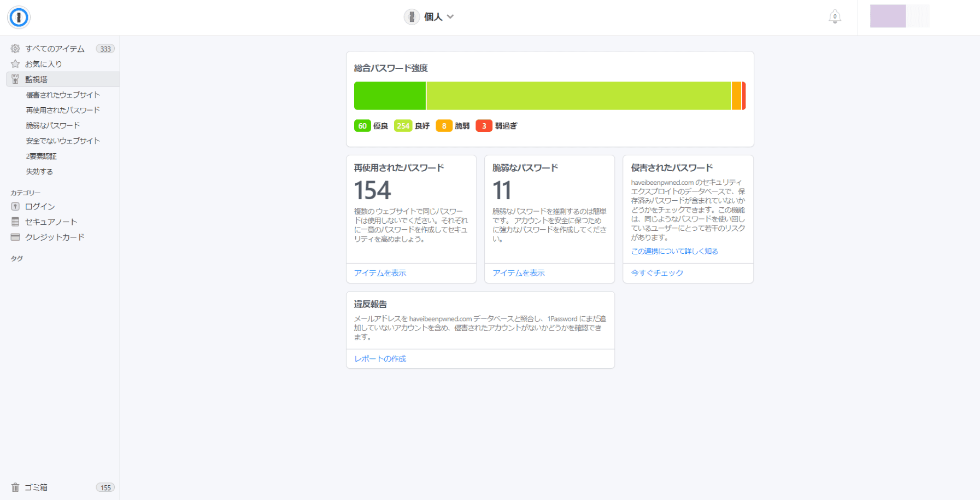Click the 侵害されたパスワード card heading
This screenshot has height=500, width=980.
coord(672,168)
